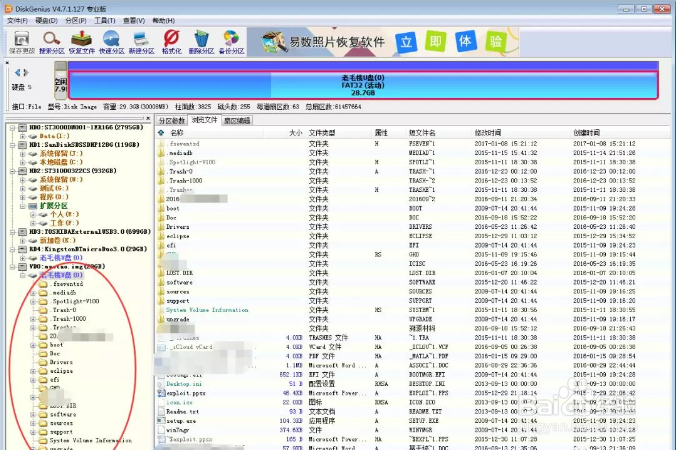Go to next disk with right arrow

click(x=26, y=72)
